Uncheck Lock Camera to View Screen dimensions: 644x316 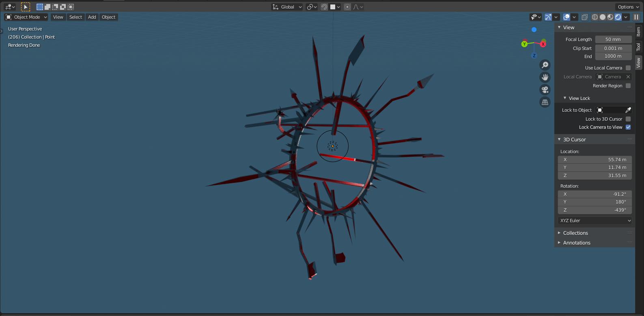628,127
